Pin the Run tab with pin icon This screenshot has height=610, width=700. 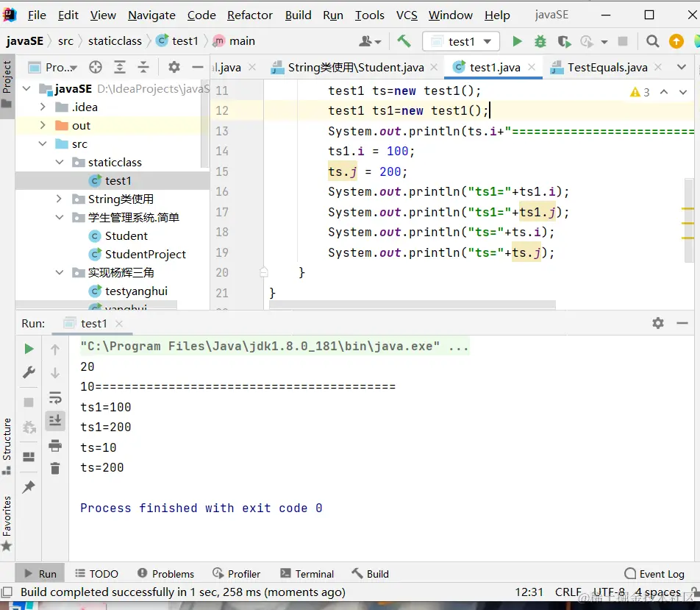pos(29,486)
